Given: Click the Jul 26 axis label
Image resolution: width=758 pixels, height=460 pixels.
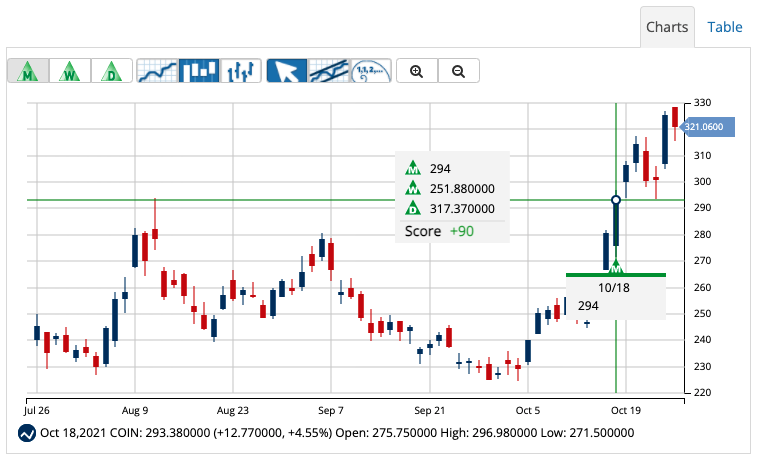Looking at the screenshot, I should [x=37, y=411].
